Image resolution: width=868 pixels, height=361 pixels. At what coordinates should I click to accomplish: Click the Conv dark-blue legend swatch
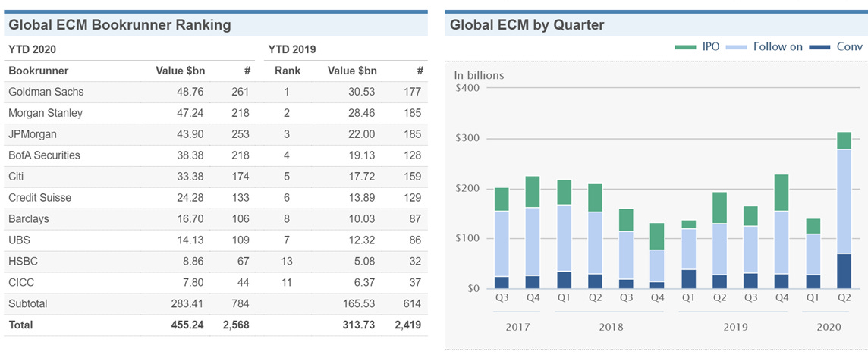click(819, 47)
